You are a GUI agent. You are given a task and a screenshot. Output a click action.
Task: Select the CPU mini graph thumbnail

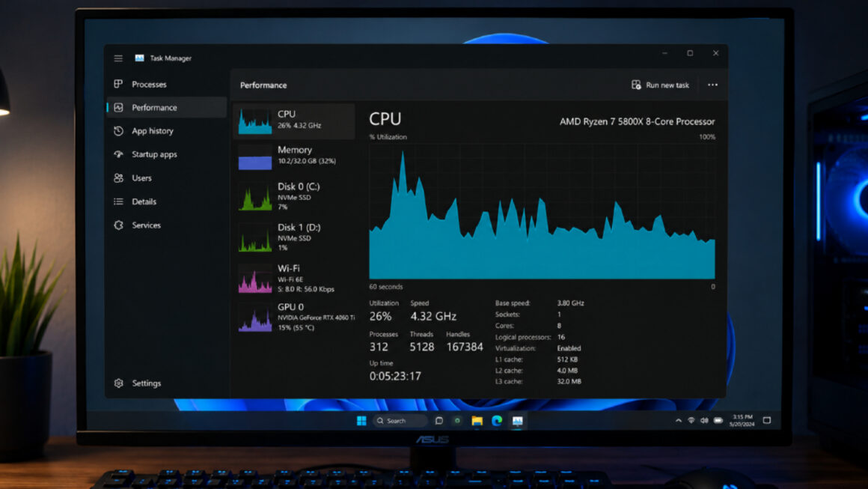click(x=255, y=121)
